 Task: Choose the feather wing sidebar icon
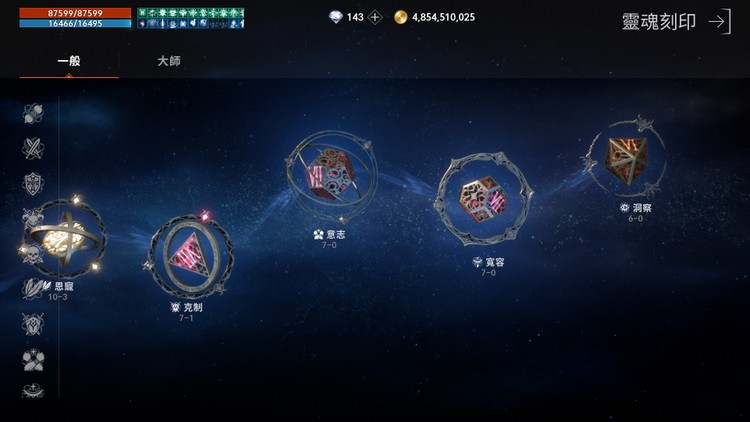pyautogui.click(x=33, y=289)
